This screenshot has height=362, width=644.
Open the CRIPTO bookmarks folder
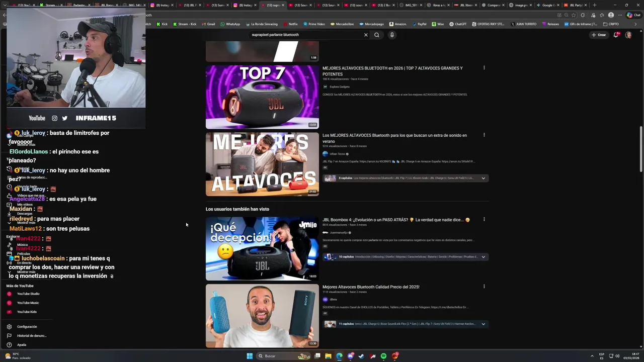(x=611, y=24)
